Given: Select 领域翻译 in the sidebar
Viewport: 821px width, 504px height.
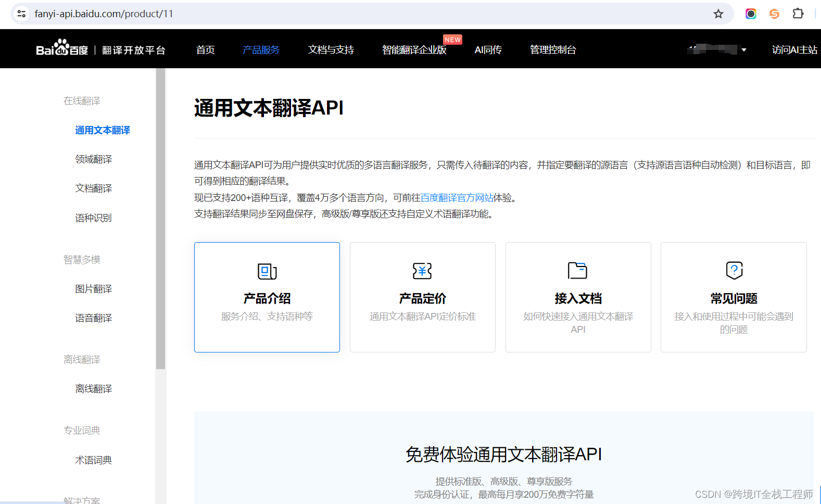Looking at the screenshot, I should coord(94,159).
